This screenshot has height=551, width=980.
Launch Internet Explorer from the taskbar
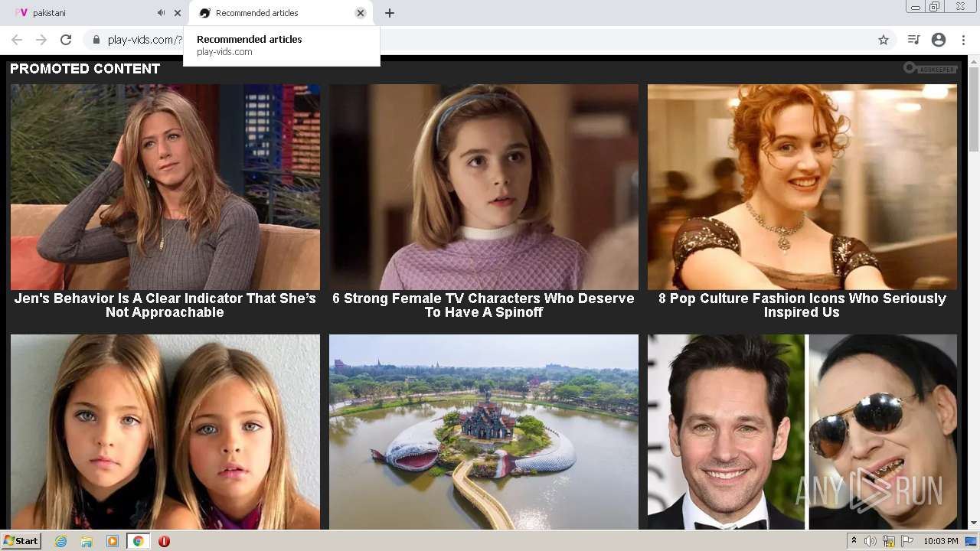point(61,541)
